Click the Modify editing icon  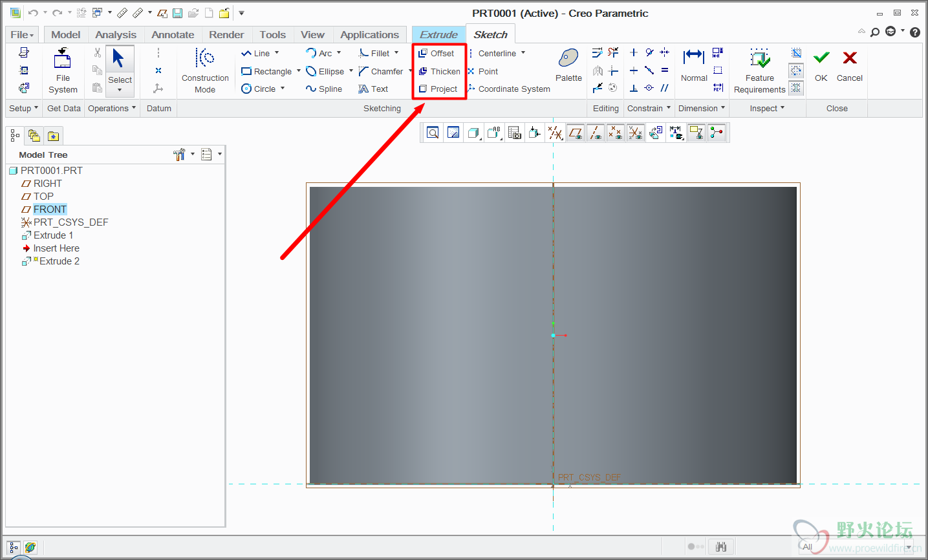click(x=598, y=53)
